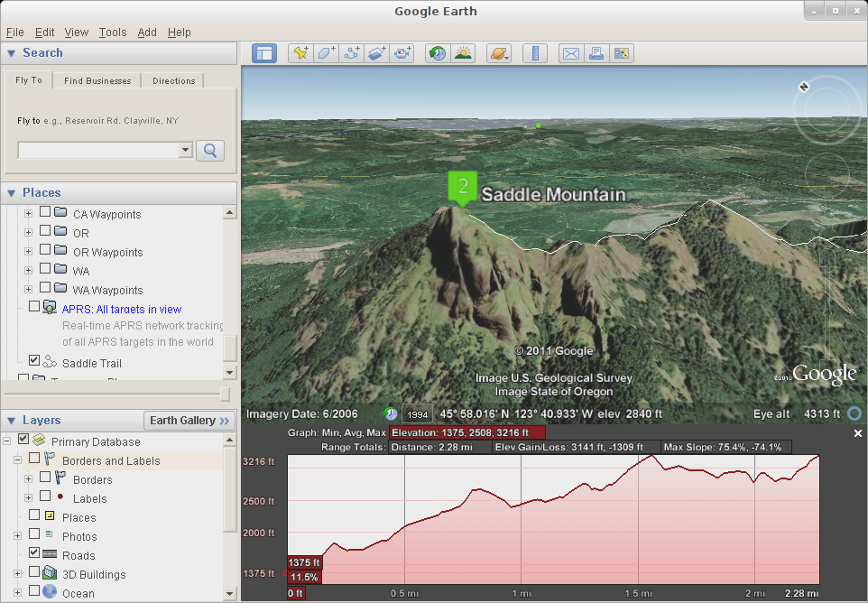
Task: Click Layers list scrollbar down arrow
Action: point(230,594)
